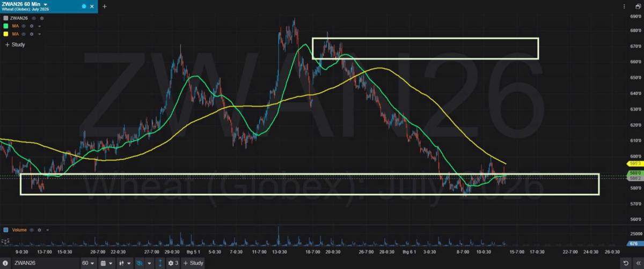Image resolution: width=644 pixels, height=269 pixels.
Task: Toggle ZWAN26 series visibility eye
Action: click(x=34, y=18)
